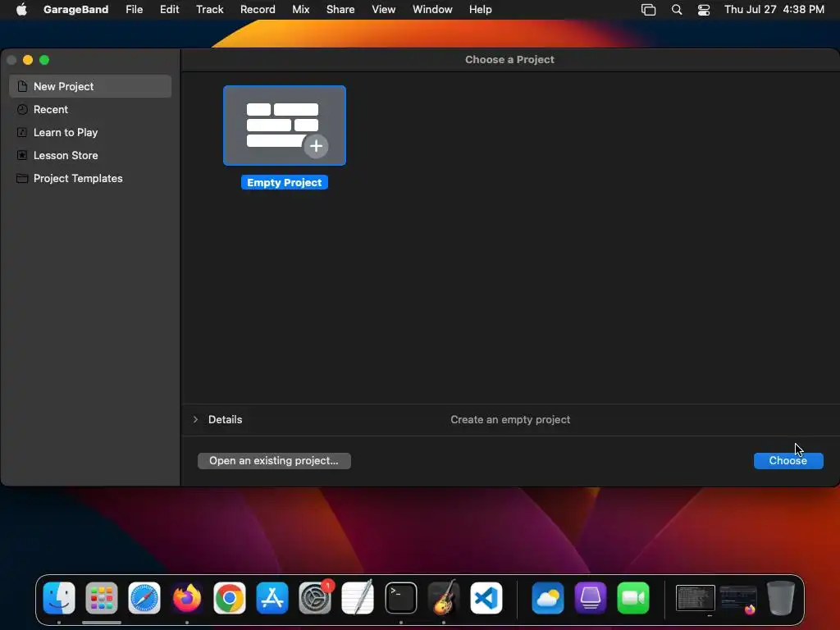Open the GarageBand application menu

75,9
